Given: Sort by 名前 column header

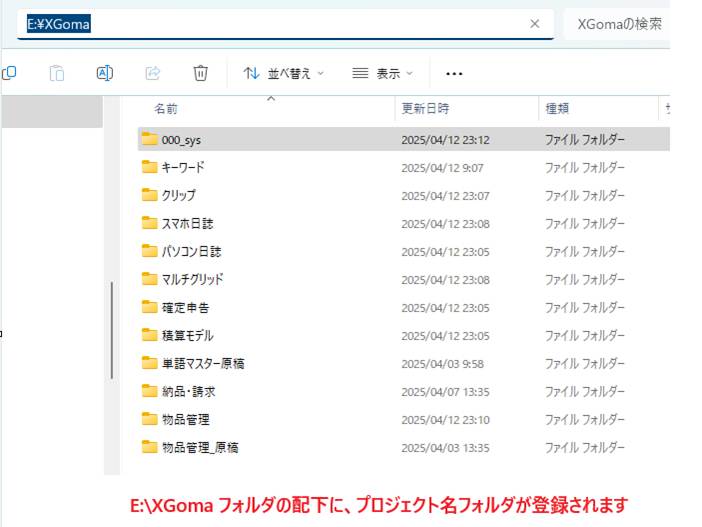Looking at the screenshot, I should [x=166, y=109].
